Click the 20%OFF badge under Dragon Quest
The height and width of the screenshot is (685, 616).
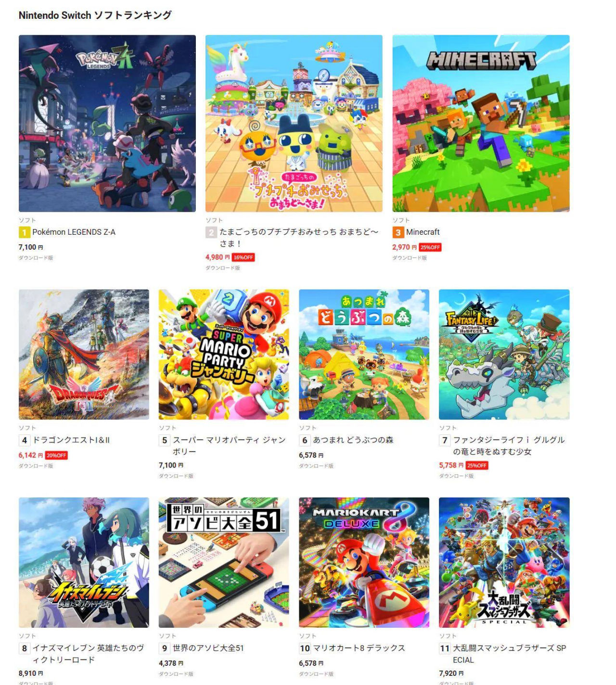pos(56,455)
